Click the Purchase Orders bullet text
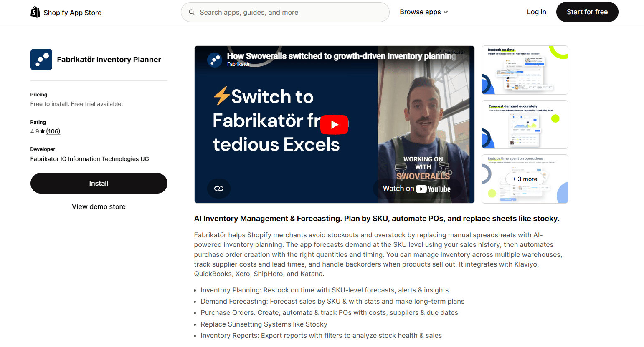Image resolution: width=644 pixels, height=347 pixels. 329,313
